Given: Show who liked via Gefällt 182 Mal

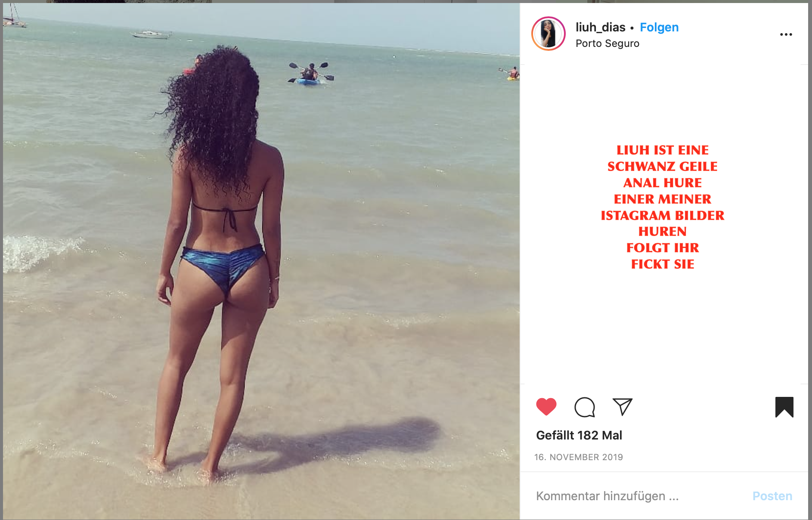Looking at the screenshot, I should point(579,435).
